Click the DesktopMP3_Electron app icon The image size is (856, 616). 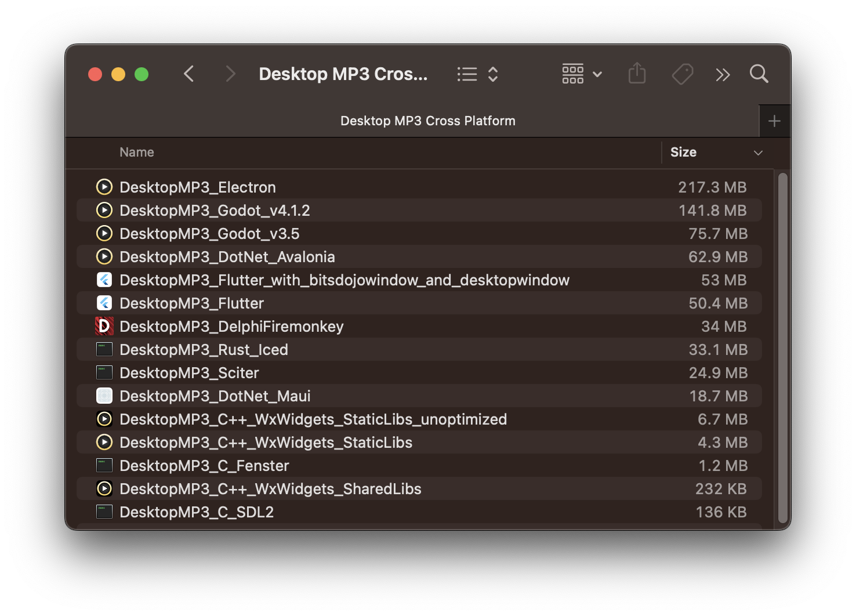(104, 187)
